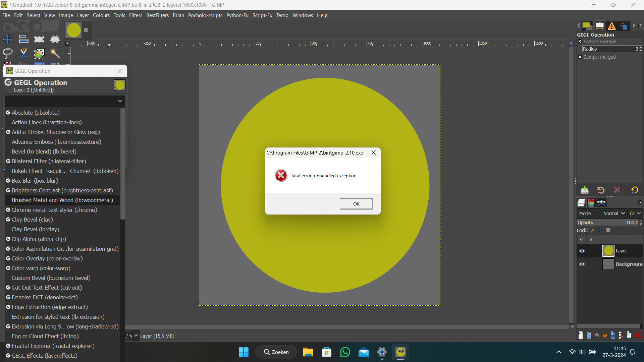Image resolution: width=644 pixels, height=362 pixels.
Task: Open the Layer menu
Action: click(83, 15)
